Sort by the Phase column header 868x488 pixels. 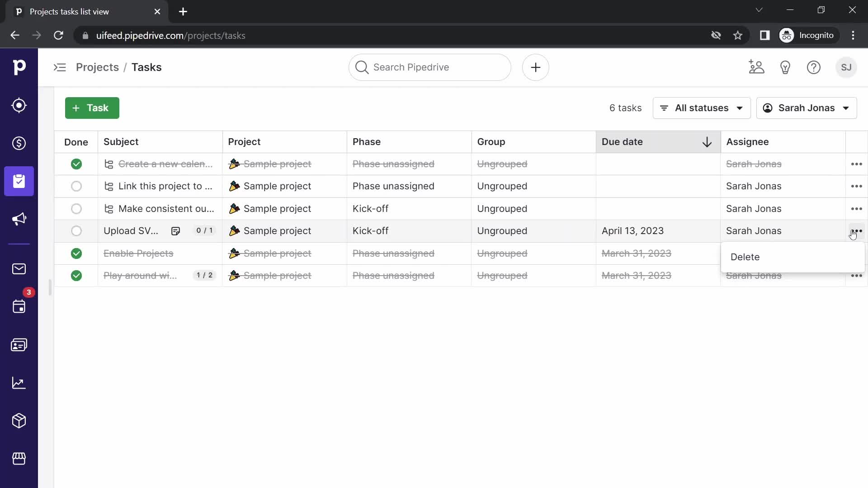tap(409, 142)
